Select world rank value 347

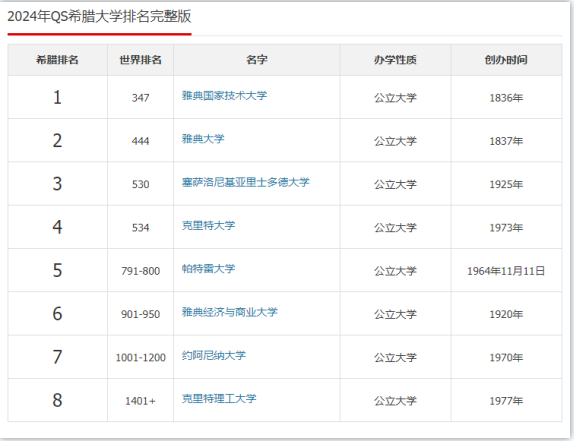point(141,98)
